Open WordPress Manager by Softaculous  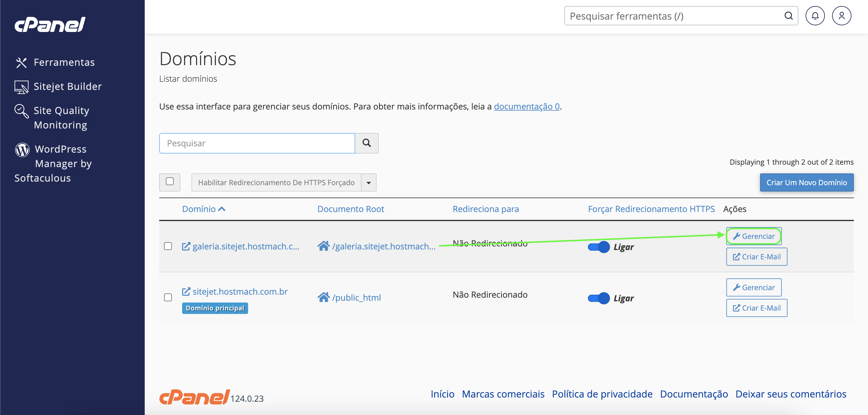point(53,163)
